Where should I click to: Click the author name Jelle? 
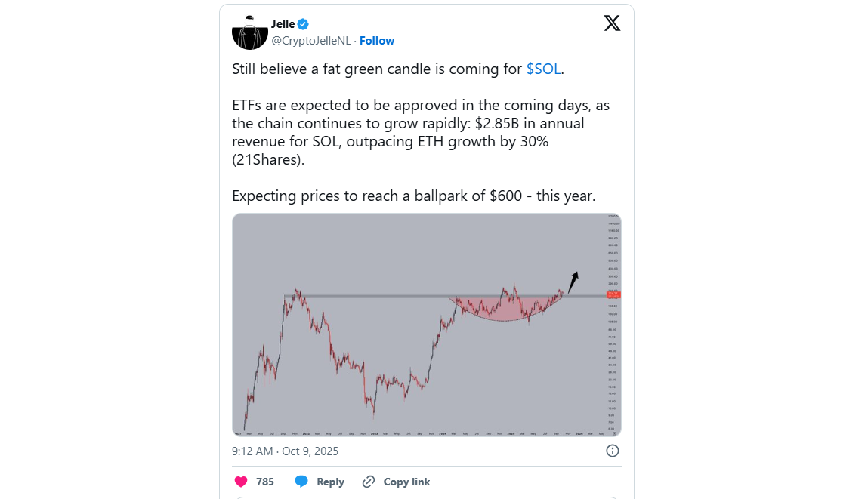coord(283,24)
